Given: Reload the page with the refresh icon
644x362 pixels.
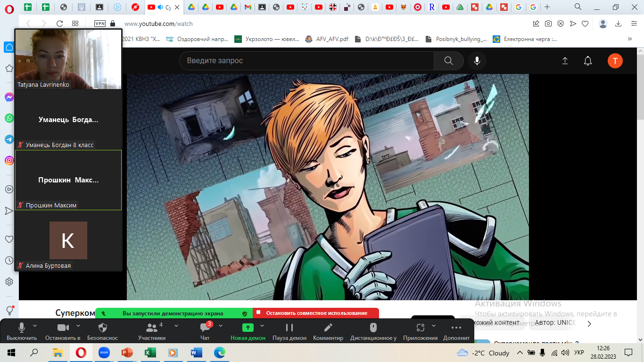Looking at the screenshot, I should click(59, 24).
